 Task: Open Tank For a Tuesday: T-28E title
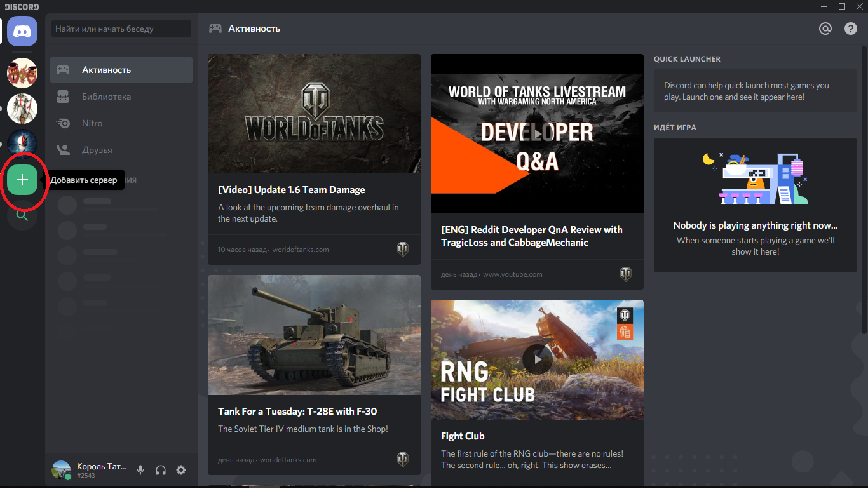pyautogui.click(x=297, y=412)
